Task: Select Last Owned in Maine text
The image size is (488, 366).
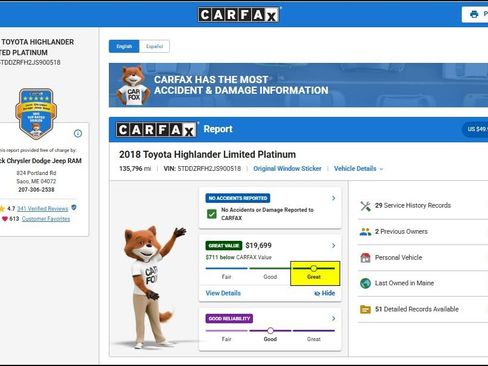Action: 404,283
